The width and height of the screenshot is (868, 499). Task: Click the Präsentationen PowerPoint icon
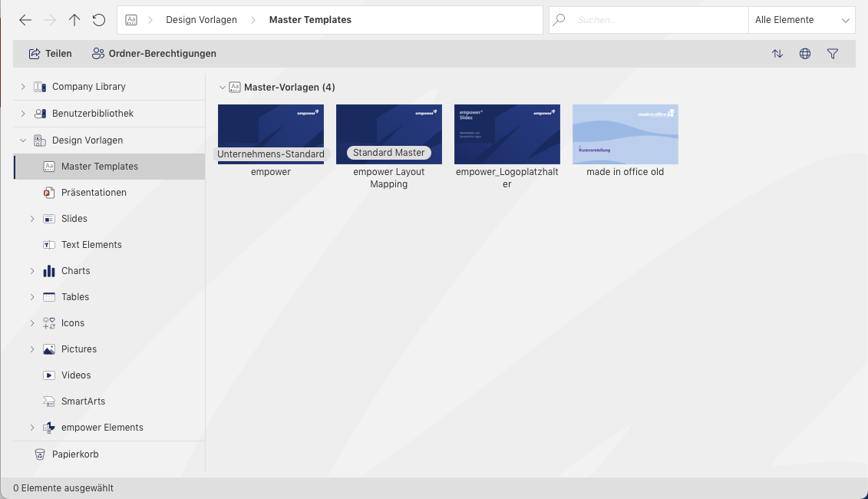(x=48, y=193)
